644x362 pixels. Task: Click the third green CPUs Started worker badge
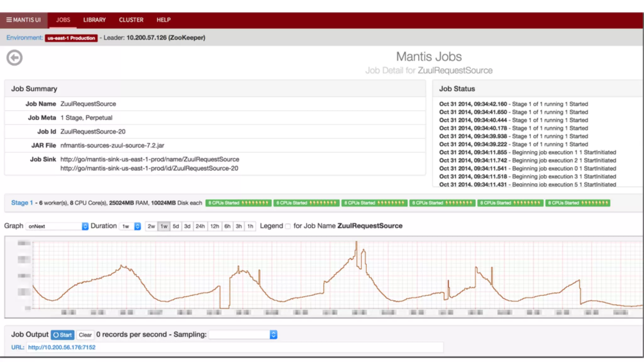(x=374, y=203)
